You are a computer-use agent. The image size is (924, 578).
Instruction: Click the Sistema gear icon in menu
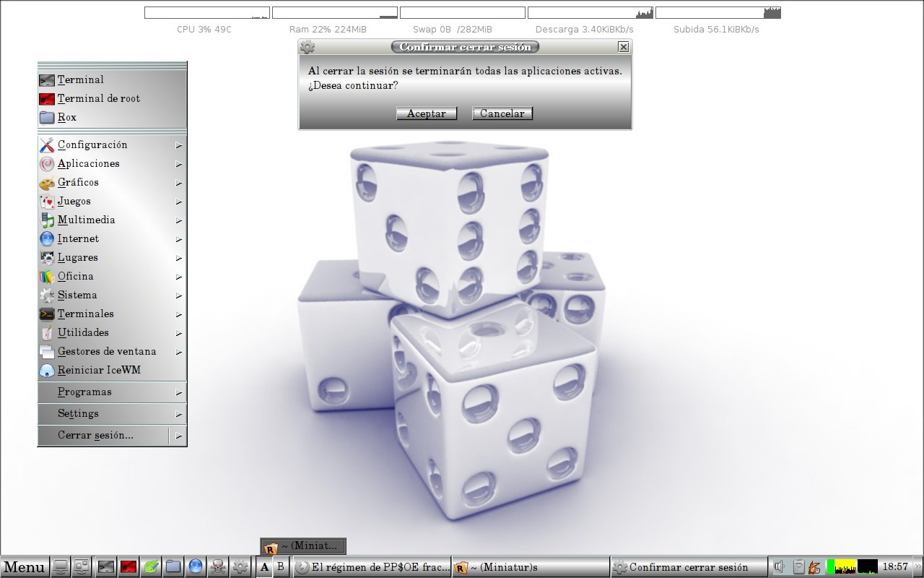(x=47, y=296)
